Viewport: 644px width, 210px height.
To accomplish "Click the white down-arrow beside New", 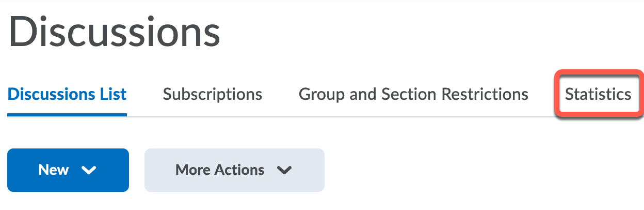I will (x=89, y=170).
